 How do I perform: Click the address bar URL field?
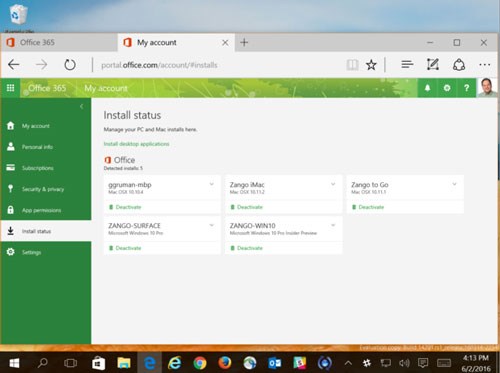tap(217, 65)
